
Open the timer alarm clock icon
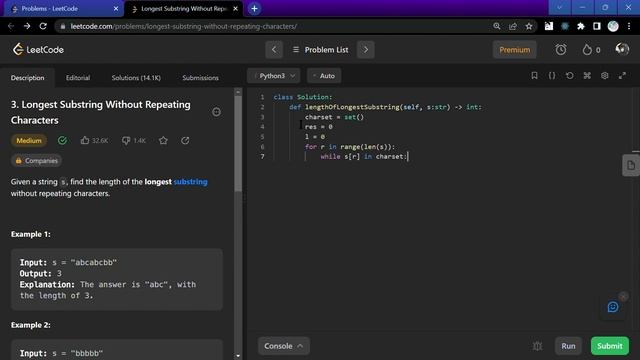point(561,50)
